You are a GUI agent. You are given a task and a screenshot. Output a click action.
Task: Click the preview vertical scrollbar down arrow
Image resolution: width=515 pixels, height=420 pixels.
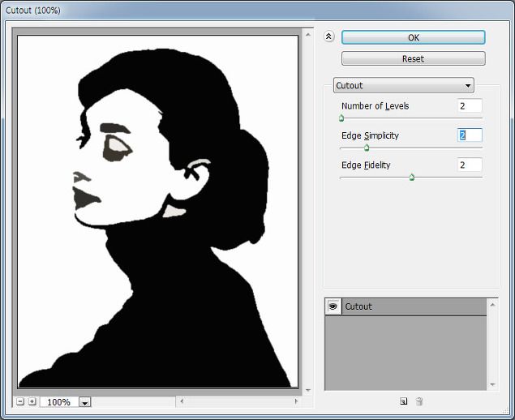point(307,390)
